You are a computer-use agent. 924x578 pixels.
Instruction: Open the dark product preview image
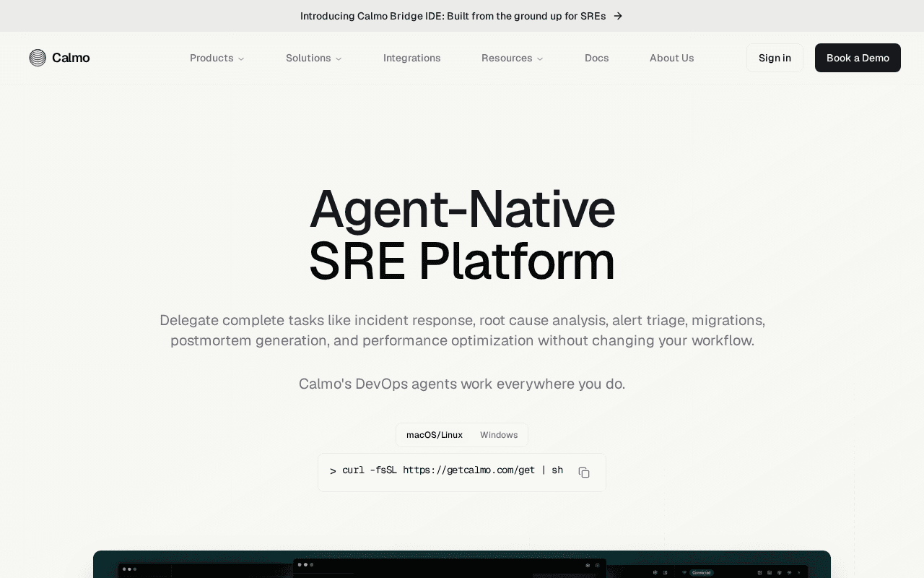[x=462, y=564]
